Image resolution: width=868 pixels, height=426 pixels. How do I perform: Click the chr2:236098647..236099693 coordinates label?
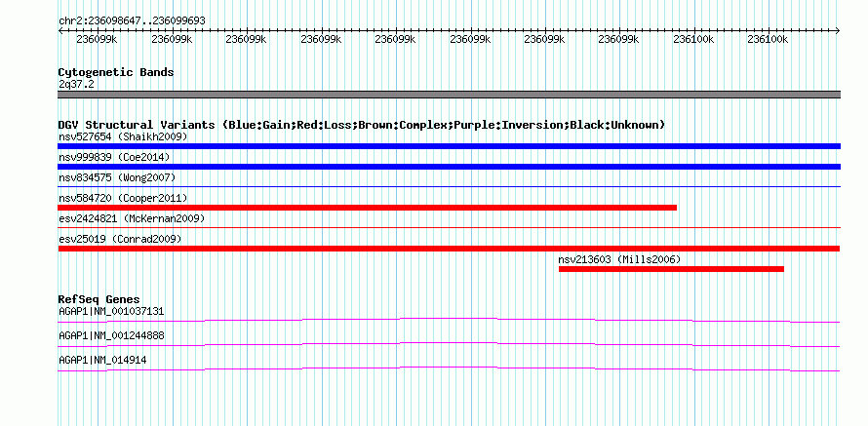[x=132, y=21]
